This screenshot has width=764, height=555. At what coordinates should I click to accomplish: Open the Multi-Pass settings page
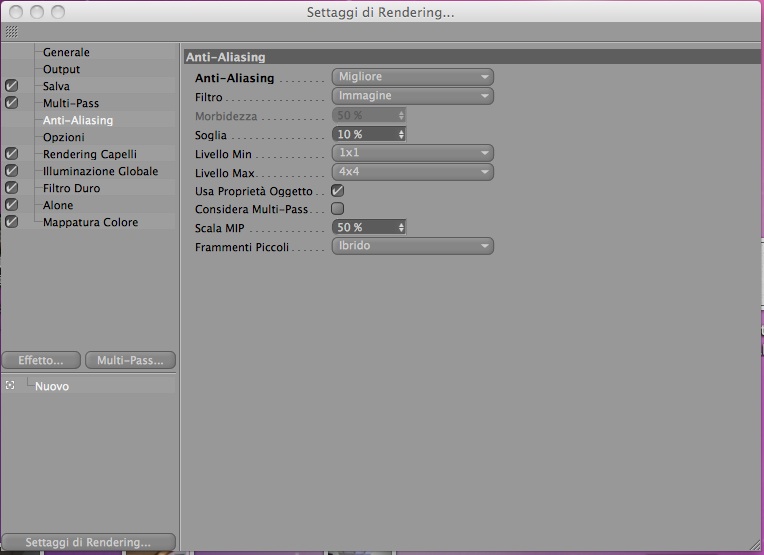71,103
